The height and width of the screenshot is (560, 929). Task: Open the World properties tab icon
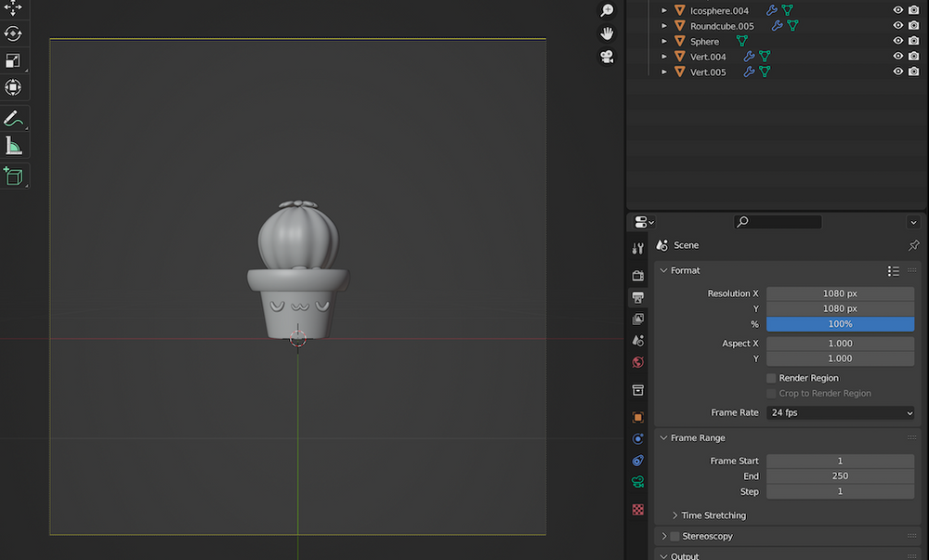pos(637,362)
